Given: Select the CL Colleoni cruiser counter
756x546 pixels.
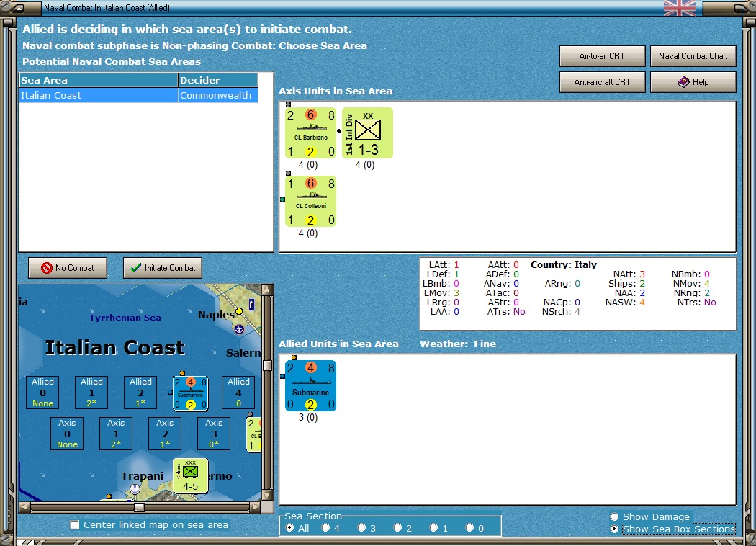Looking at the screenshot, I should pyautogui.click(x=310, y=201).
